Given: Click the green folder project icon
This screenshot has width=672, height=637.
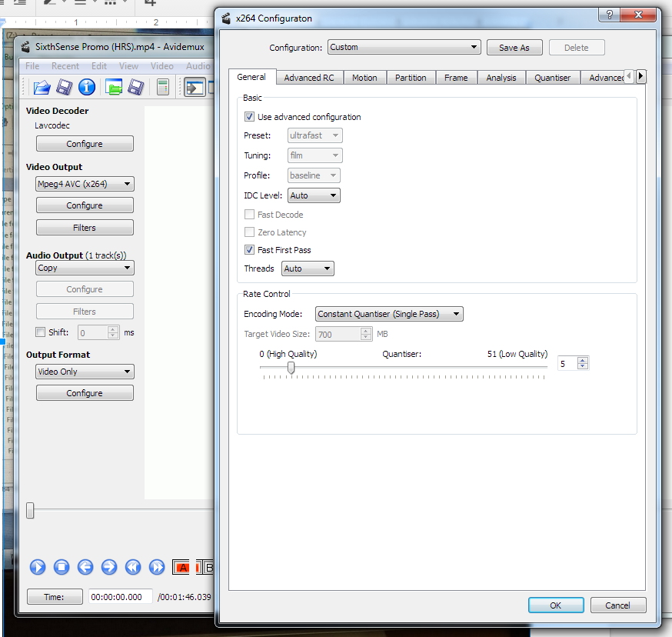Looking at the screenshot, I should (114, 87).
